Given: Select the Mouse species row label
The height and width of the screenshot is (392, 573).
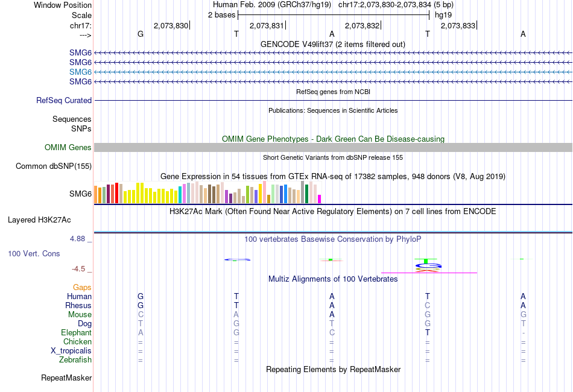Looking at the screenshot, I should tap(80, 315).
